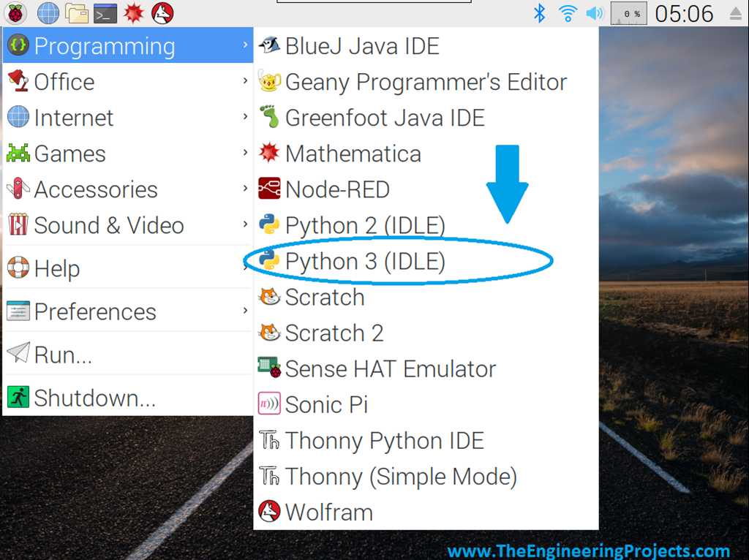This screenshot has height=560, width=749.
Task: Launch the Terminal from taskbar
Action: [x=105, y=12]
